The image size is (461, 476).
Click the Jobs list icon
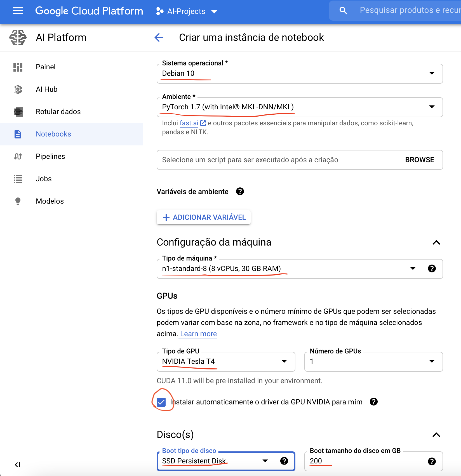(x=18, y=179)
